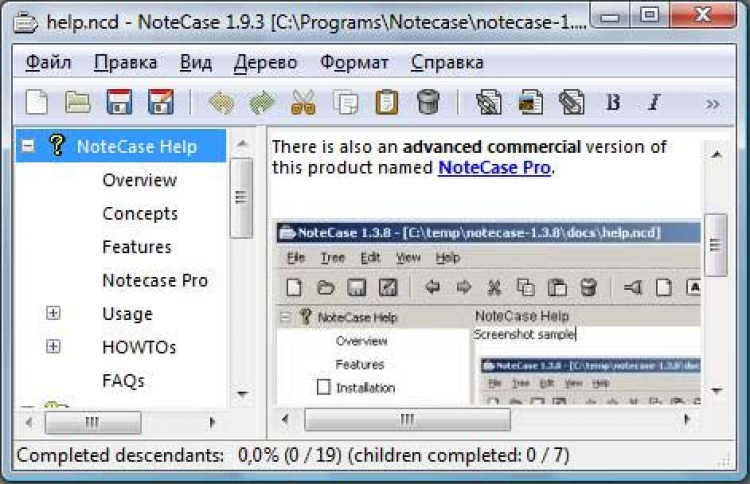Click the 'advanced commercial' bold text

(x=492, y=147)
